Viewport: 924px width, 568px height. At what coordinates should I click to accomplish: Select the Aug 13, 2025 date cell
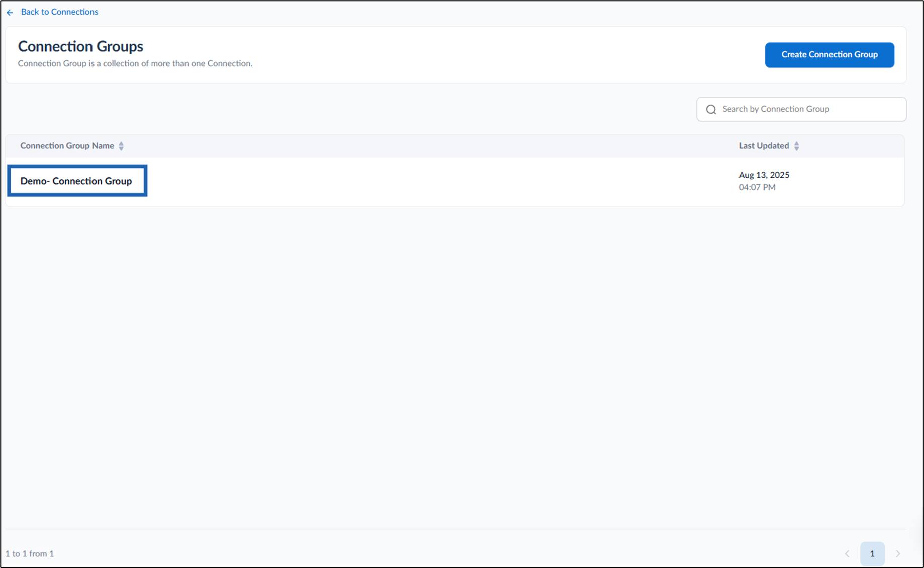pos(764,175)
